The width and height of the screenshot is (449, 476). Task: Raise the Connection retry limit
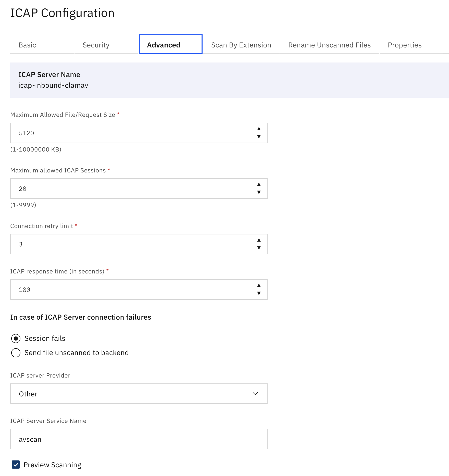(259, 240)
